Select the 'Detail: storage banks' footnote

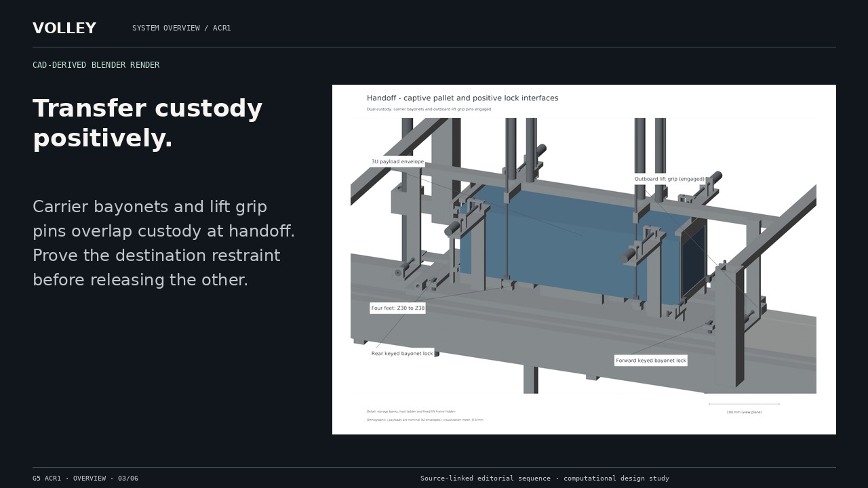point(411,411)
